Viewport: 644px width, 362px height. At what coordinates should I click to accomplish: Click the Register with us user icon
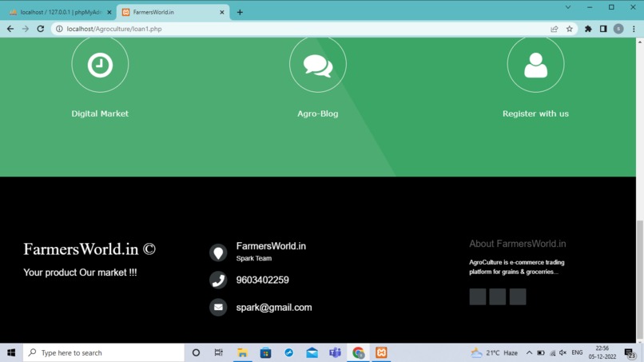pos(535,65)
